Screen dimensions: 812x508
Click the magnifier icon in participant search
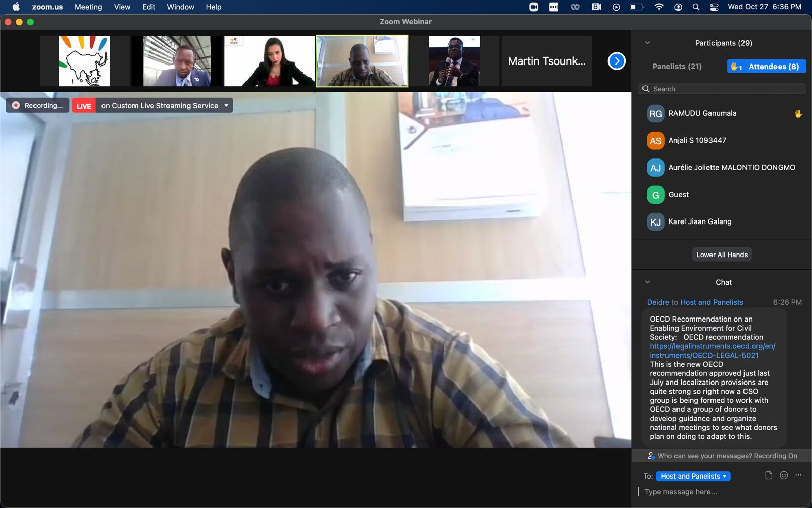[646, 89]
